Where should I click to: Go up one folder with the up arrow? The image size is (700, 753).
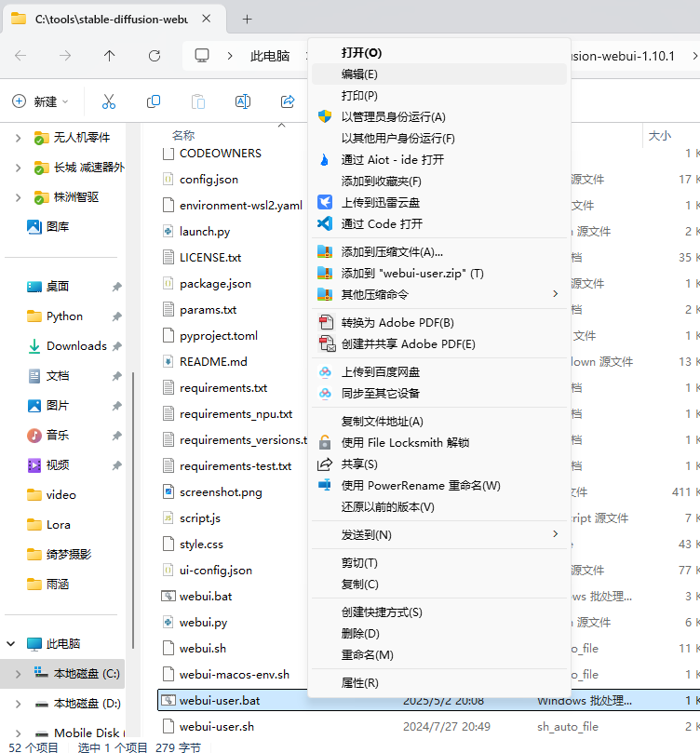(x=110, y=56)
